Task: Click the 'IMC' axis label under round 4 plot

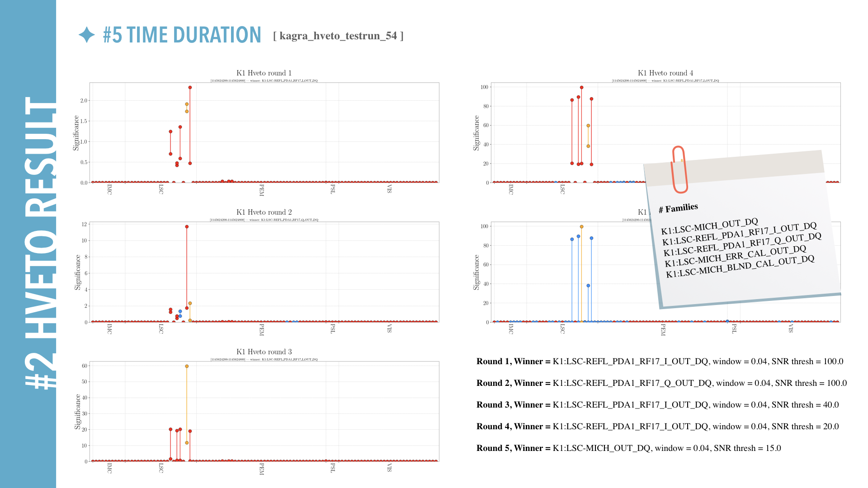Action: (x=511, y=189)
